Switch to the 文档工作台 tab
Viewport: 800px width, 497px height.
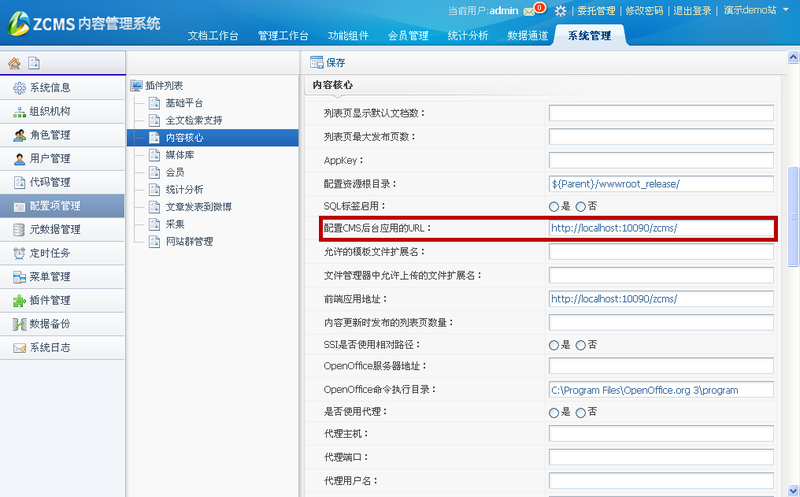point(213,36)
